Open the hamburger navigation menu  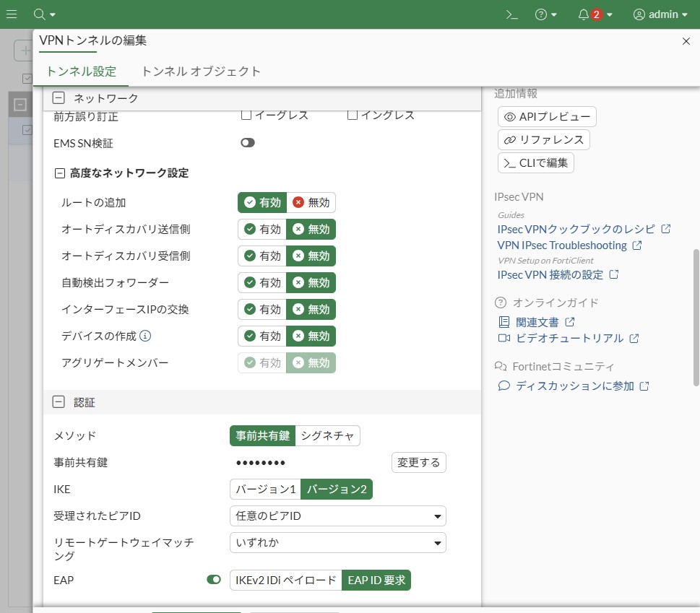[x=12, y=14]
